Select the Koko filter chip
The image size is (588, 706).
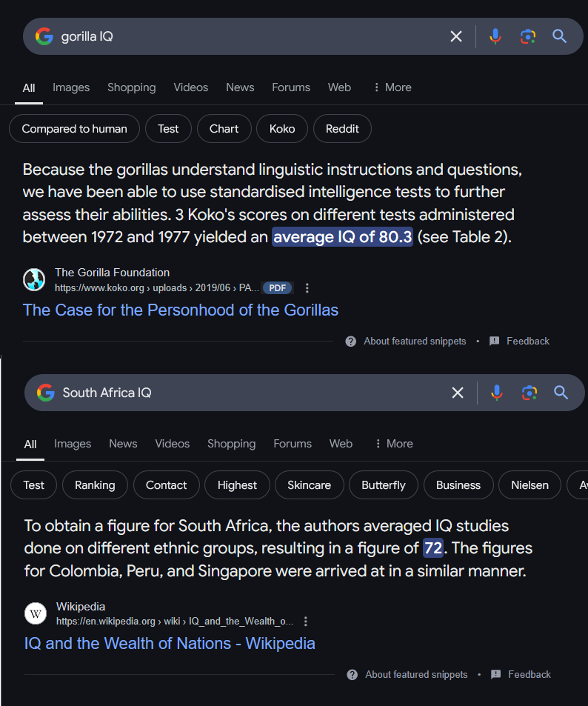pos(281,129)
